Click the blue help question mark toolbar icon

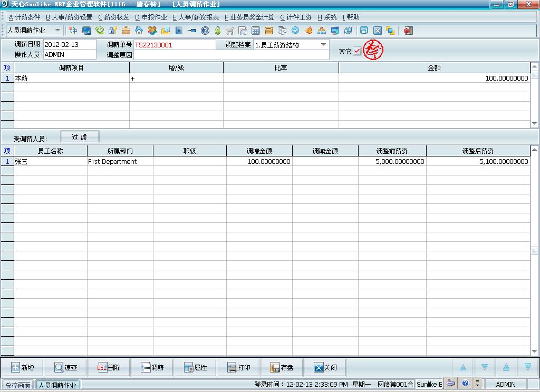click(205, 31)
